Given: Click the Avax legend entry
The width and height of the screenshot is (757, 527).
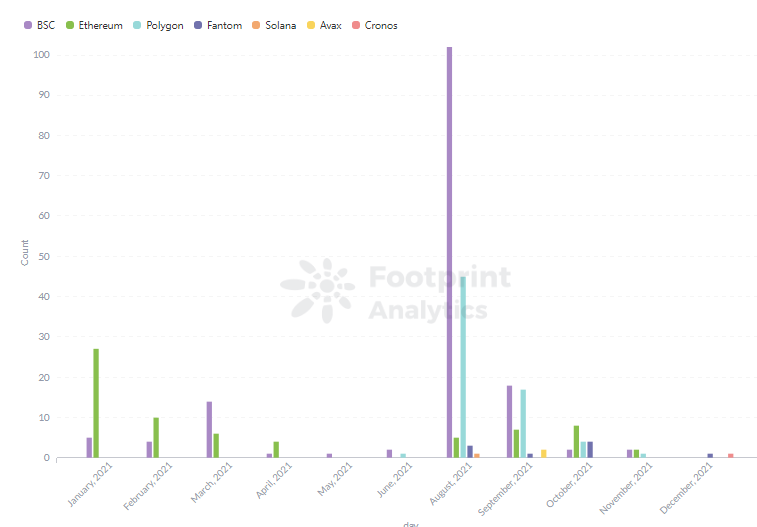Looking at the screenshot, I should pyautogui.click(x=324, y=25).
